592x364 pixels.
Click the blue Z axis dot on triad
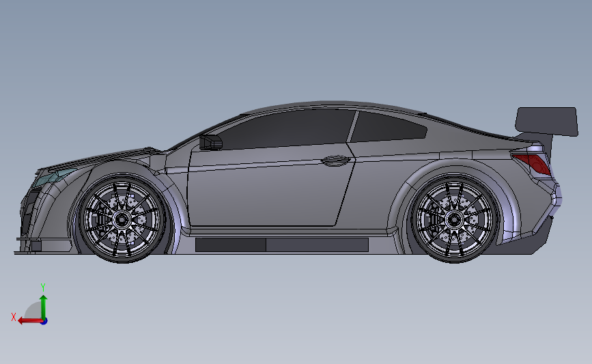pyautogui.click(x=44, y=322)
